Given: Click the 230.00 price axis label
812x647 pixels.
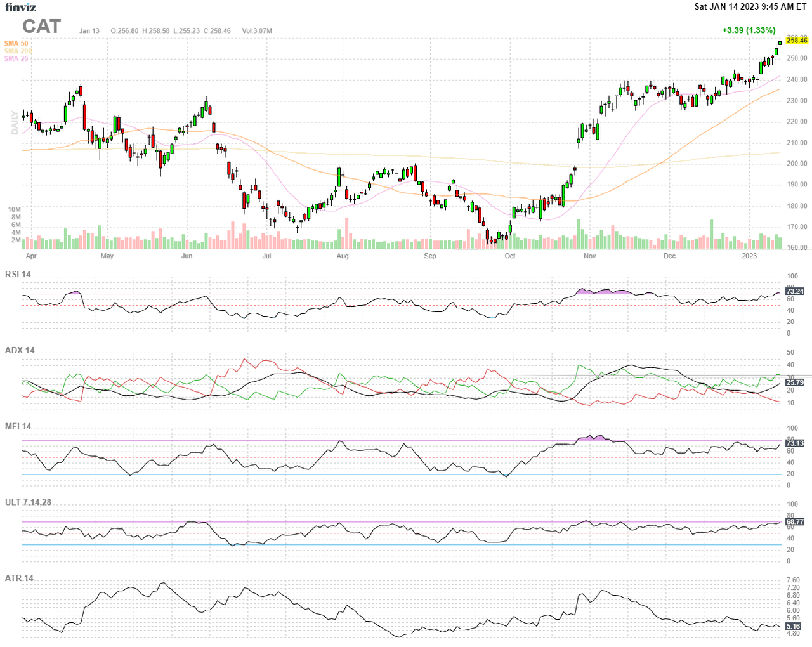Looking at the screenshot, I should point(797,101).
